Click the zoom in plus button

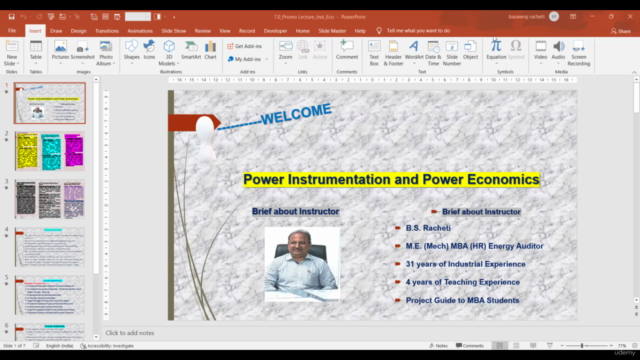coord(611,346)
